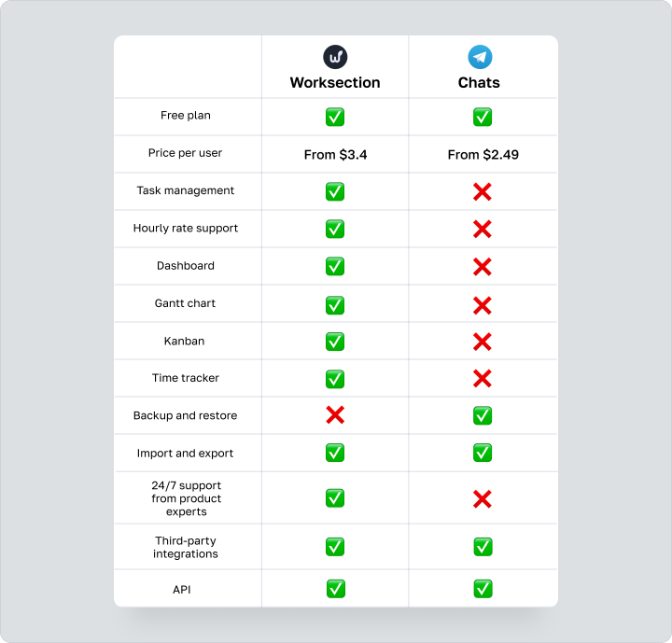Click Worksection's API green checkmark
672x643 pixels.
(x=335, y=589)
